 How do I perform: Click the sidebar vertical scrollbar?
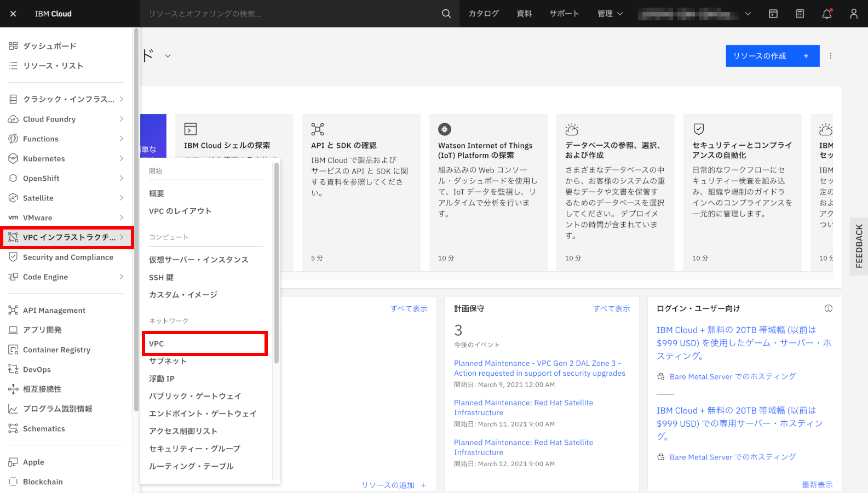tap(136, 220)
